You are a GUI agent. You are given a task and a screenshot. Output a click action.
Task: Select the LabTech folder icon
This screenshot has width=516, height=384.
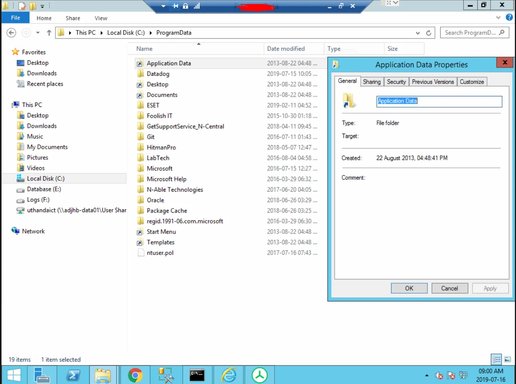pyautogui.click(x=140, y=158)
